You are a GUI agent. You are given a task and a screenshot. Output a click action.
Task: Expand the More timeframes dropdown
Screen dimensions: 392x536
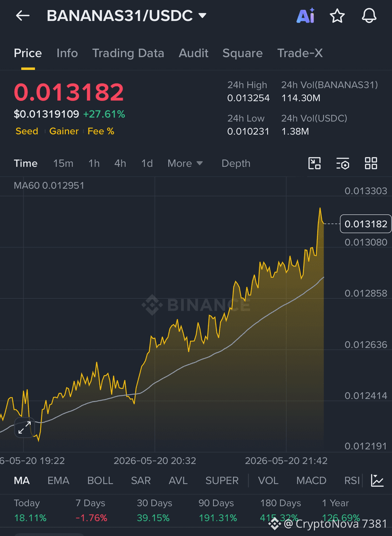point(185,163)
